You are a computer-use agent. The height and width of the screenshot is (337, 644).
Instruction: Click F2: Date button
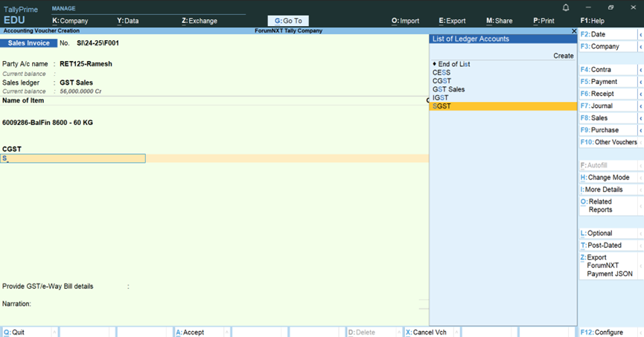coord(608,34)
